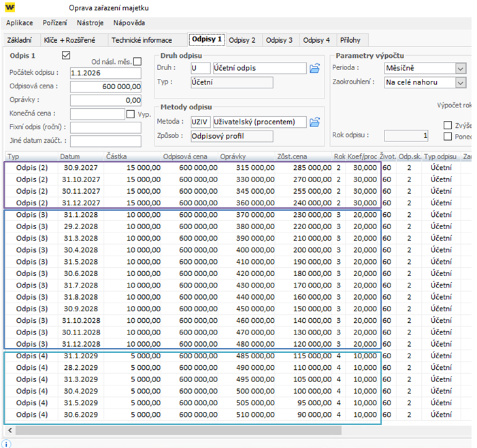Image resolution: width=477 pixels, height=448 pixels.
Task: Toggle the Odpis 1 checkbox
Action: 66,55
